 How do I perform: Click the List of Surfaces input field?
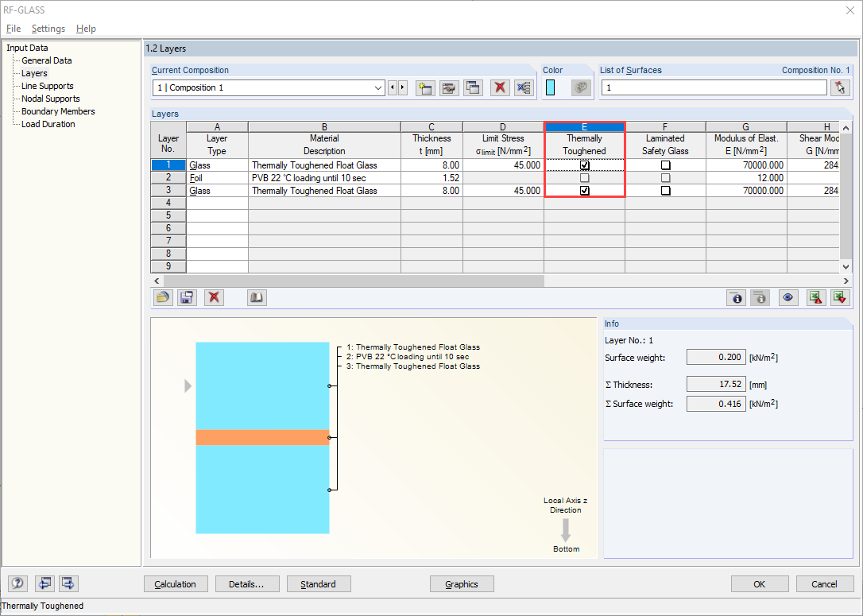(x=714, y=87)
